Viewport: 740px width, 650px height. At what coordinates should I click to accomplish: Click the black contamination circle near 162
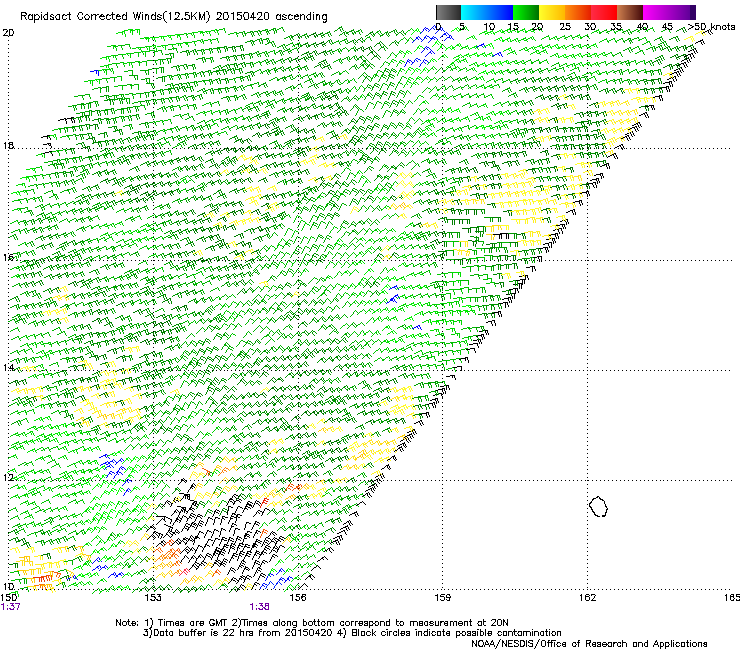point(598,506)
